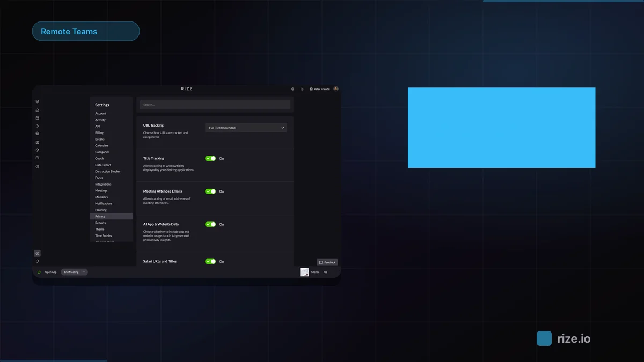Click the compose/edit icon in the sidebar
Screen dimensions: 644x362
[x=36, y=159]
